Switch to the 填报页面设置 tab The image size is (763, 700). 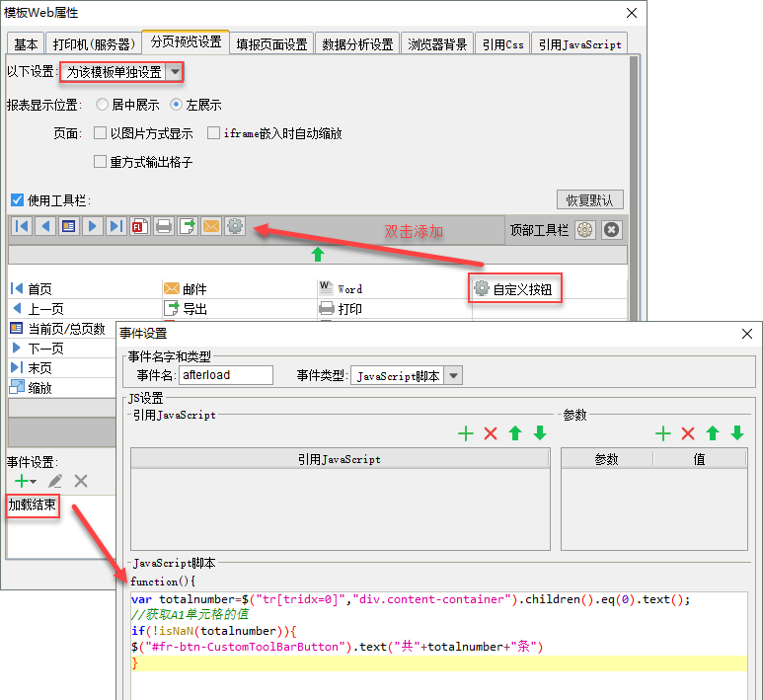tap(272, 44)
